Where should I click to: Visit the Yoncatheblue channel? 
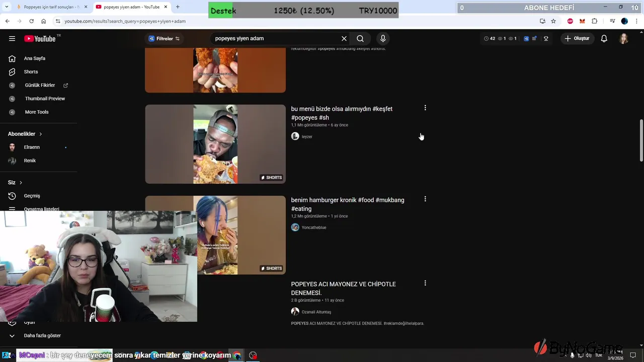(314, 228)
